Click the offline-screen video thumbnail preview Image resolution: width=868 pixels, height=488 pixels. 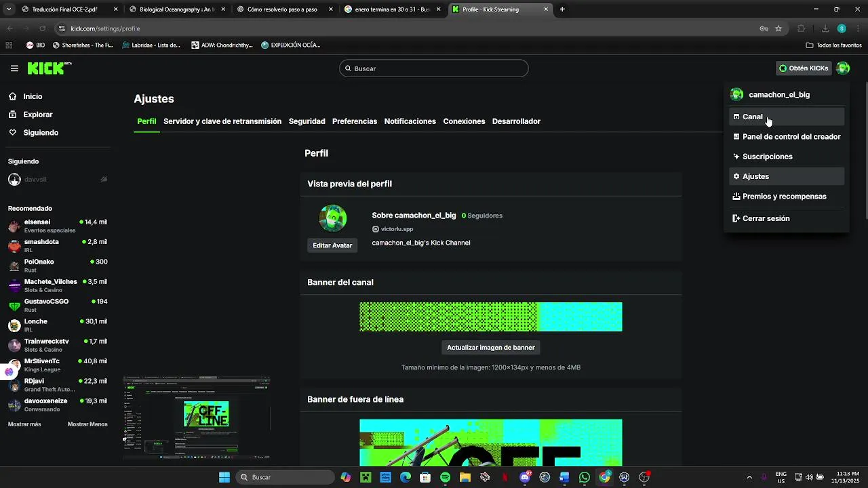point(197,418)
